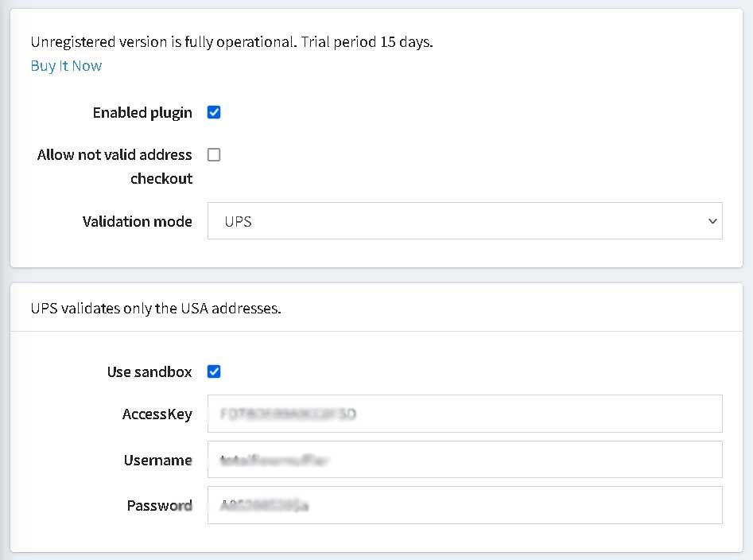Focus the Password input field
This screenshot has height=560, width=753.
pyautogui.click(x=465, y=505)
